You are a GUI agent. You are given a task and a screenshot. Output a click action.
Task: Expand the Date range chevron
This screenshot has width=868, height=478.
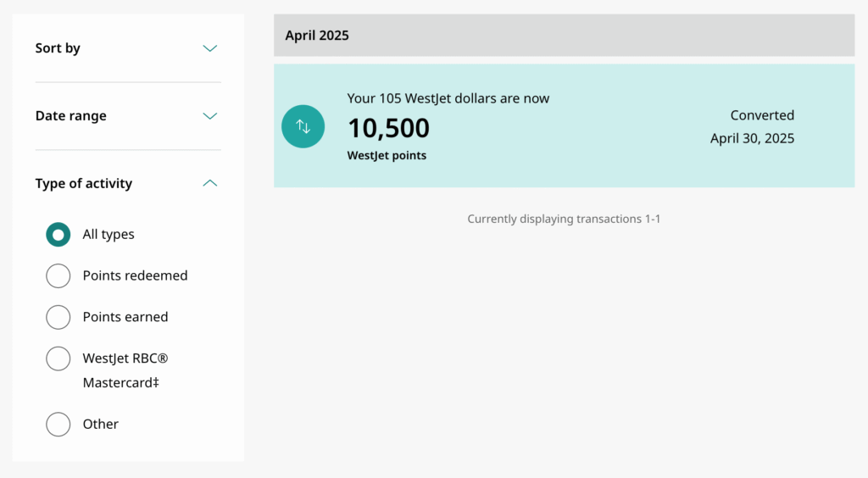(210, 116)
